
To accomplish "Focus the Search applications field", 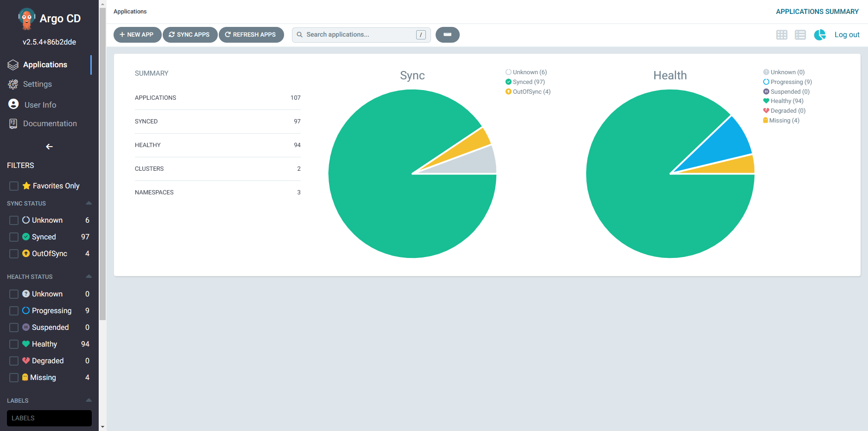I will (x=359, y=35).
